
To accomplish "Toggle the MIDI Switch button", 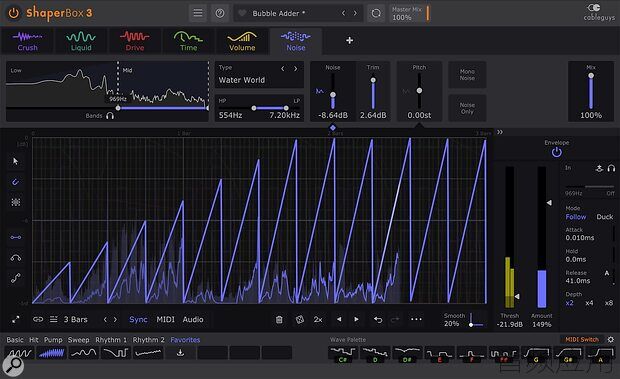I will tap(582, 339).
